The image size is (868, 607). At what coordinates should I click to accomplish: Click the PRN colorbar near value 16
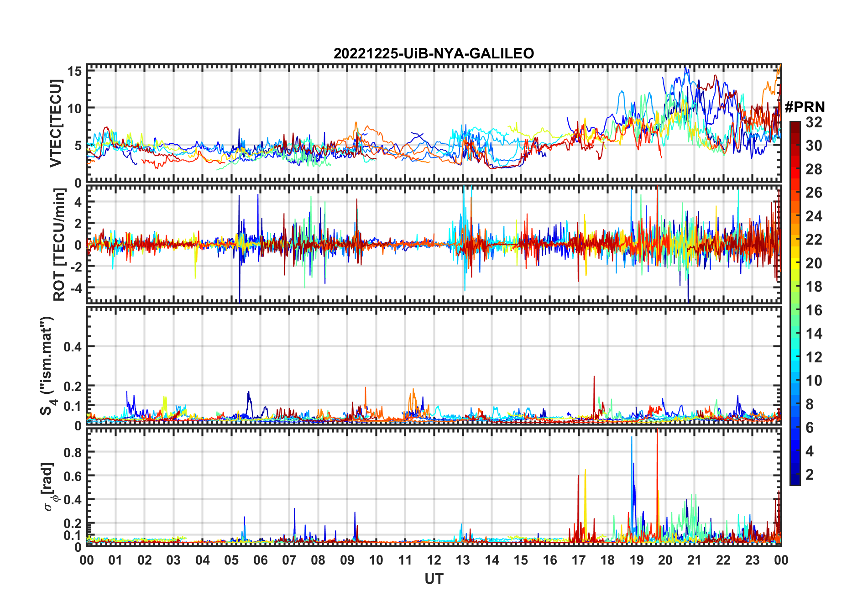(795, 310)
